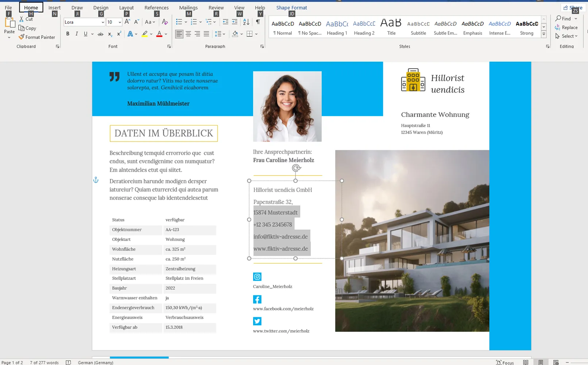
Task: Click the Replace button
Action: (566, 27)
